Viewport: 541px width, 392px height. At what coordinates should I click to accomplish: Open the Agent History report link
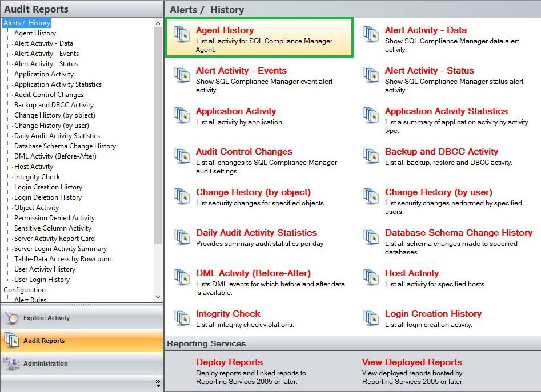click(x=225, y=30)
